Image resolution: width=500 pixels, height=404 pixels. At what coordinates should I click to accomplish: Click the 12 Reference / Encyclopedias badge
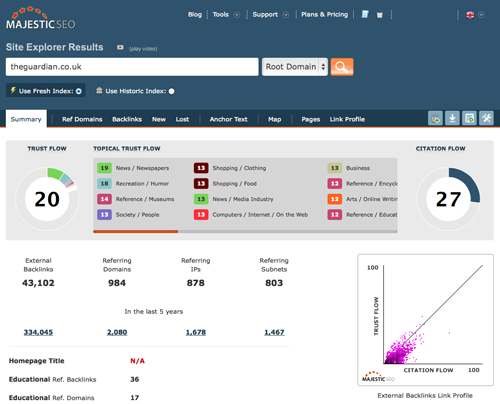pos(335,184)
